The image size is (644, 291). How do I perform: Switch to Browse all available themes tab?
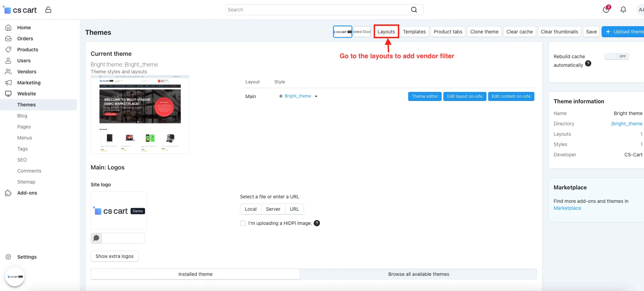pos(419,274)
